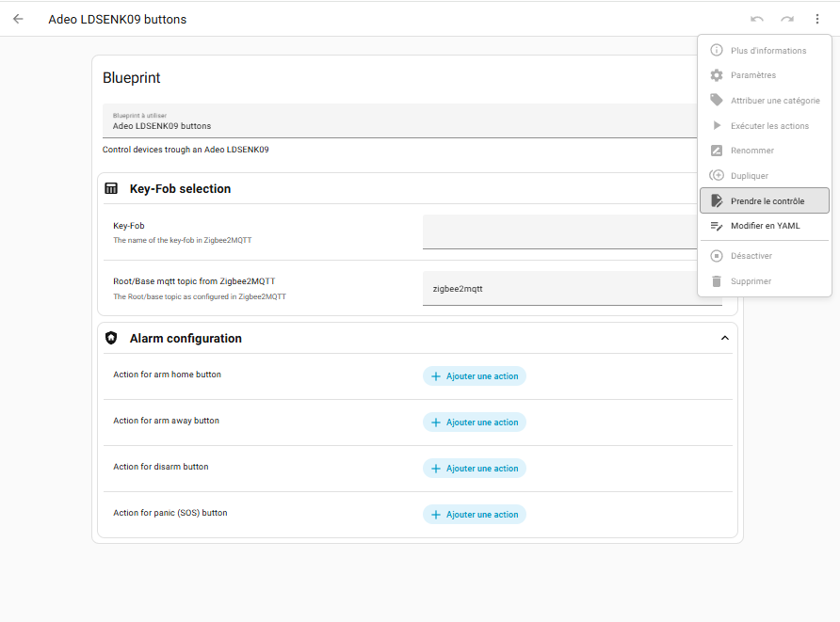
Task: Select Dupliquer in the overflow menu
Action: click(x=750, y=175)
